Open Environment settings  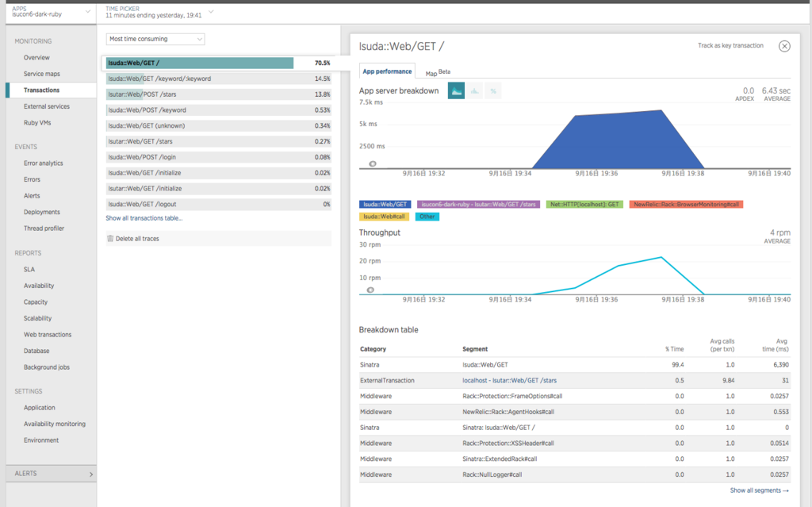click(x=41, y=440)
